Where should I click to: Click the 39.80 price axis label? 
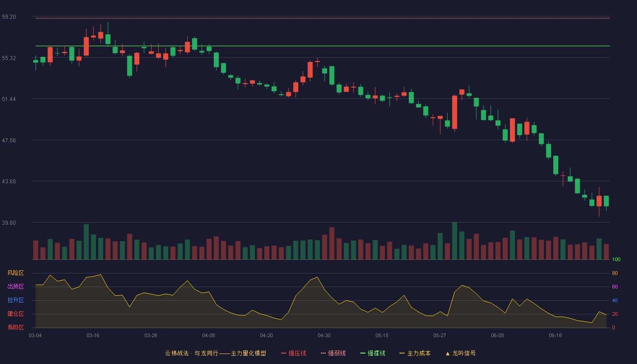9,223
